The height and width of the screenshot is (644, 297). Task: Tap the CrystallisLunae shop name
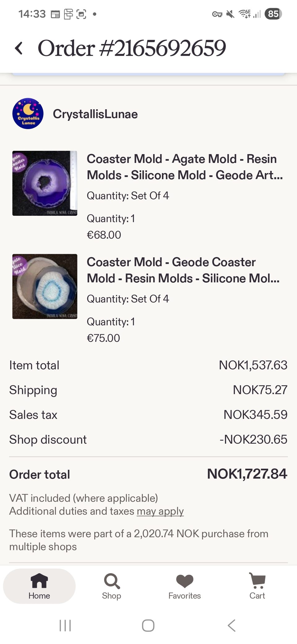(95, 114)
